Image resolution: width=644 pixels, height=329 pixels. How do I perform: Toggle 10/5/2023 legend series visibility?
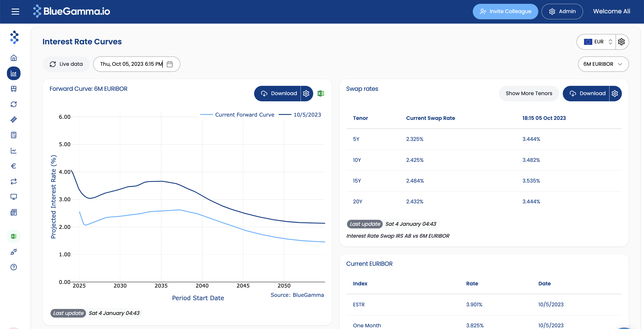pos(300,115)
